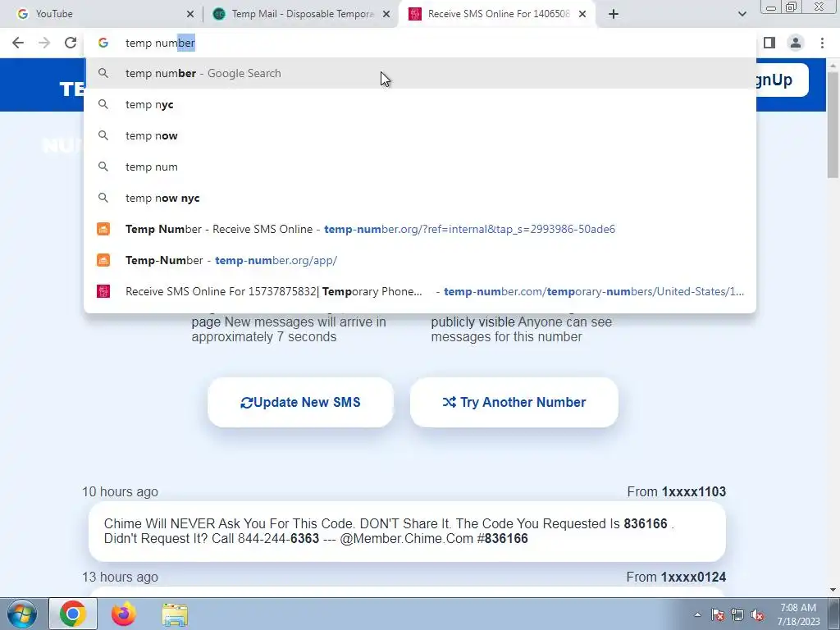Click the taskbar clock showing 7:08 AM

798,614
